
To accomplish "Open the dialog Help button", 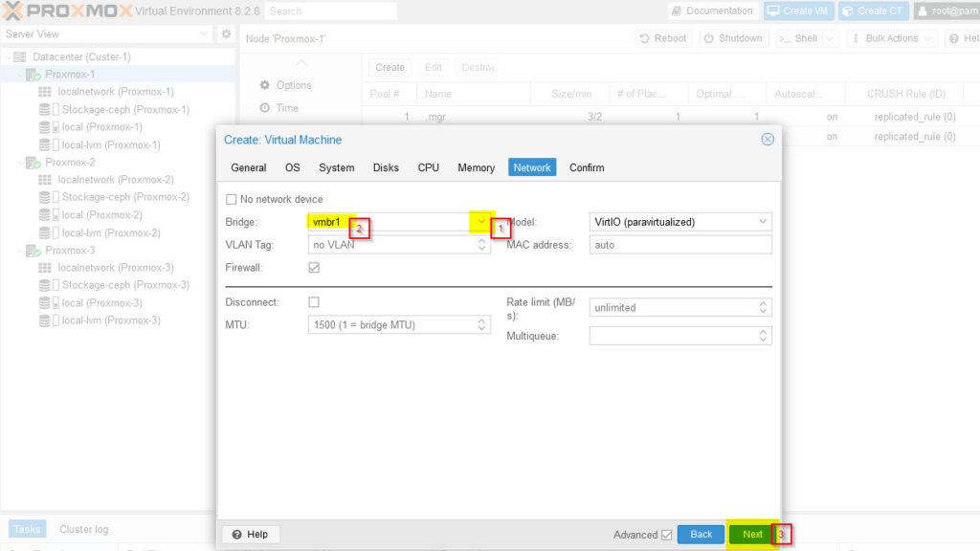I will pyautogui.click(x=251, y=535).
